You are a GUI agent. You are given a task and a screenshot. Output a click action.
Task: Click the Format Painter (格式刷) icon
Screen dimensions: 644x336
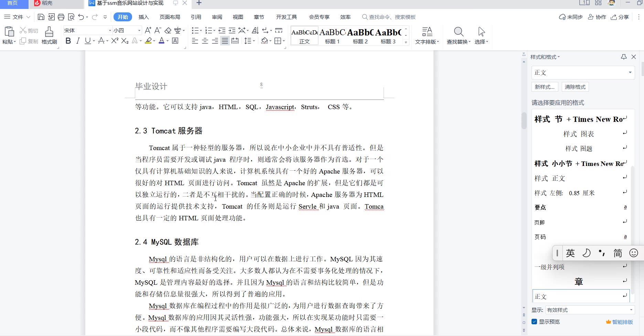(49, 32)
